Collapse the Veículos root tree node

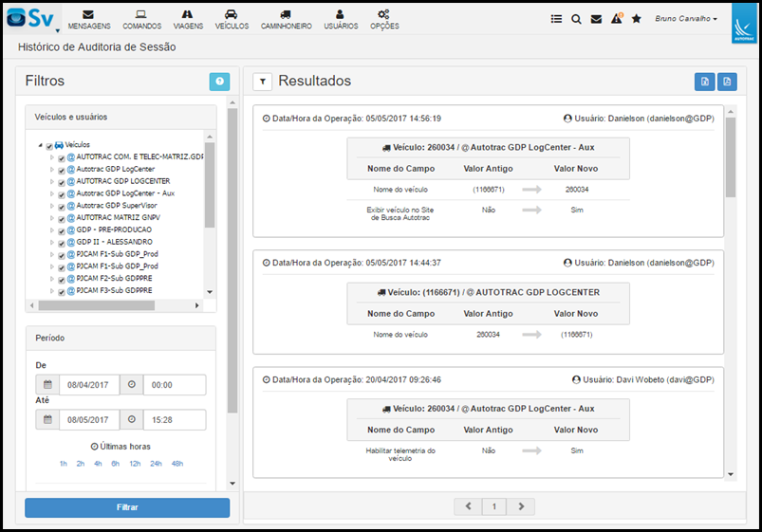click(41, 145)
